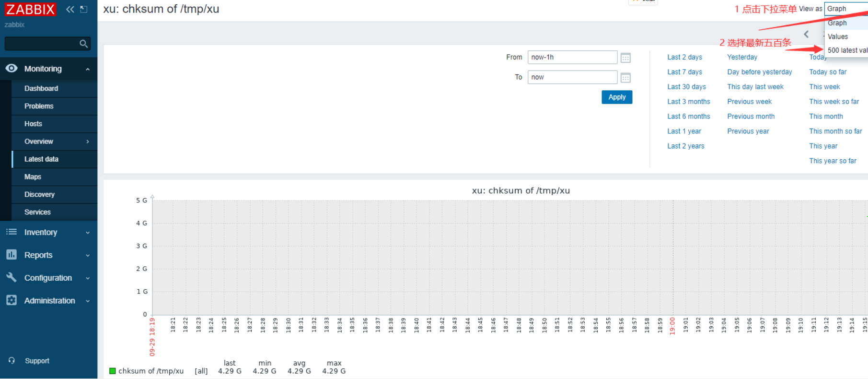Toggle kiosk sidebar mode icon

coord(84,9)
